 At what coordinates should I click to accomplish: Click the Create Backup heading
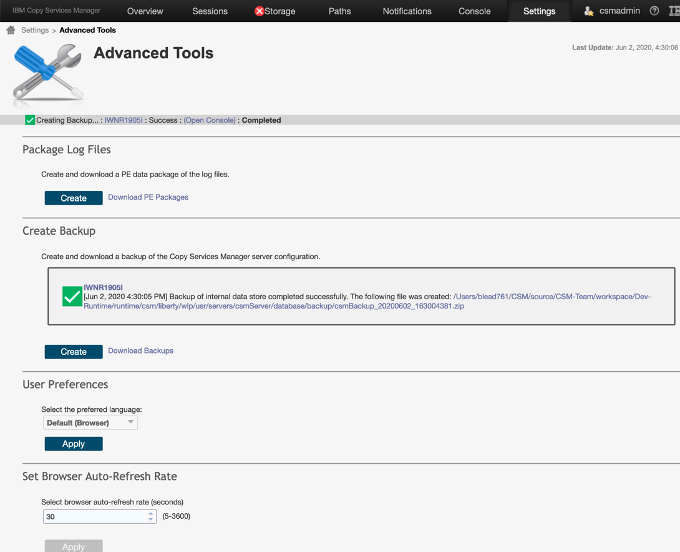click(x=59, y=231)
